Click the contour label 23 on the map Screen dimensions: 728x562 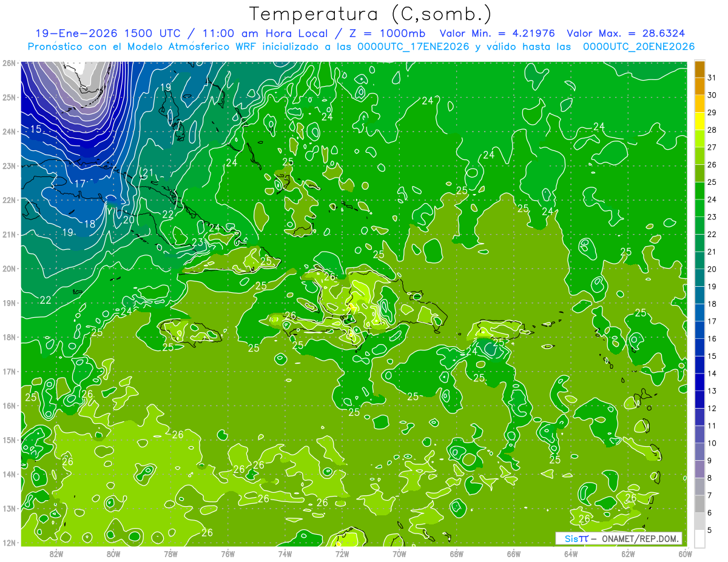pos(198,243)
